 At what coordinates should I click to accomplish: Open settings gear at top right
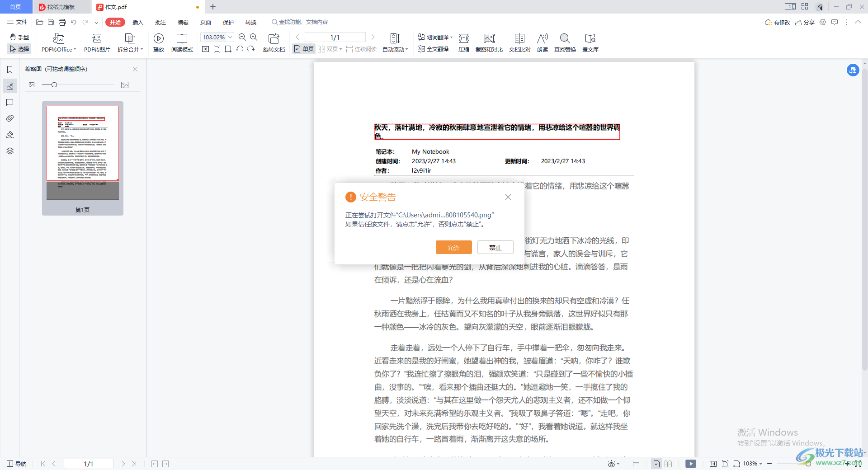[823, 22]
